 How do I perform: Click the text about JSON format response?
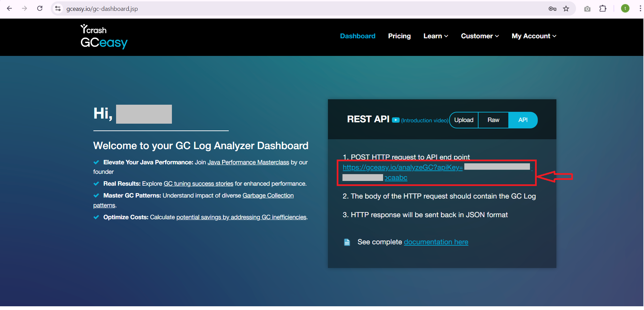pos(425,215)
